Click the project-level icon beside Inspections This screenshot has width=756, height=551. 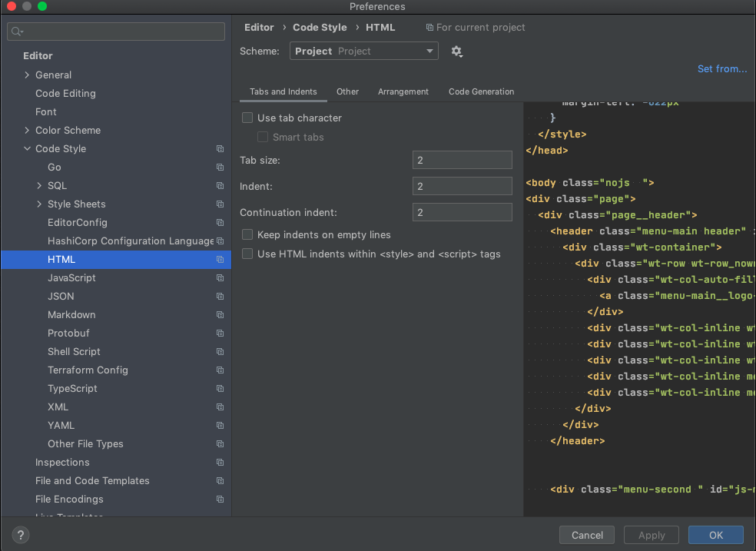(220, 463)
